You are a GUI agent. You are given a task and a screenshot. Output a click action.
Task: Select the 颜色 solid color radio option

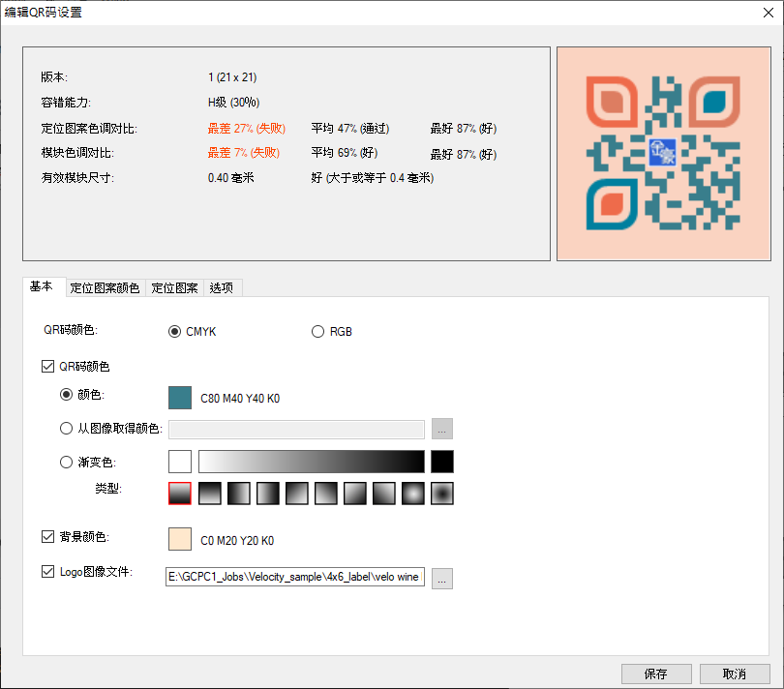click(x=66, y=395)
